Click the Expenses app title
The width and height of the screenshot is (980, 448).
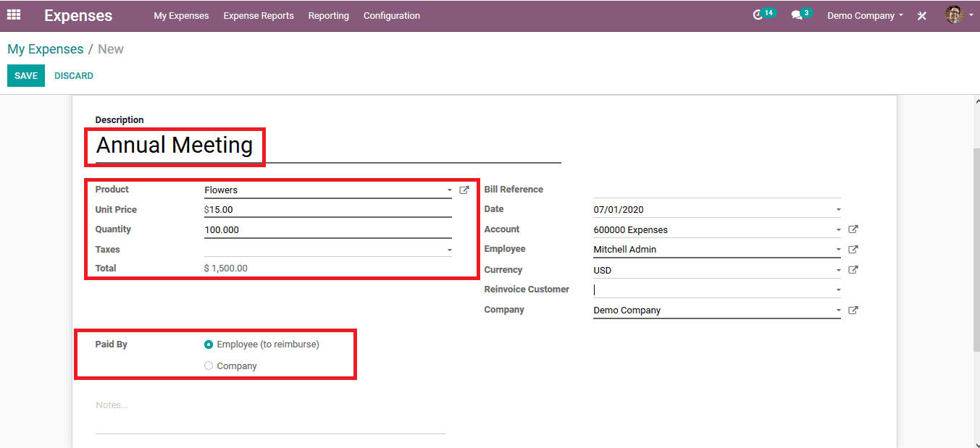tap(78, 15)
